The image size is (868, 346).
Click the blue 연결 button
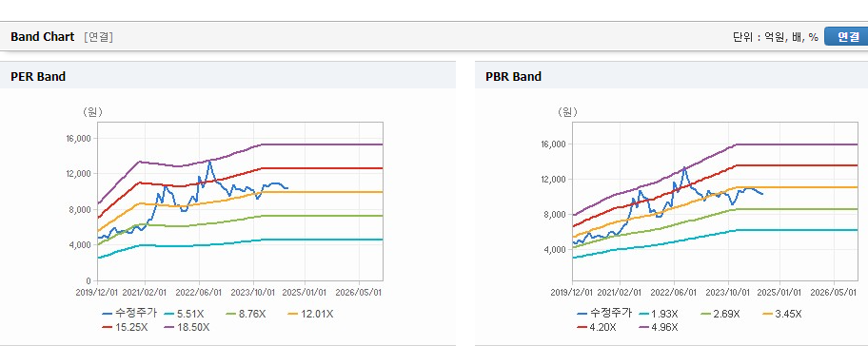[846, 36]
